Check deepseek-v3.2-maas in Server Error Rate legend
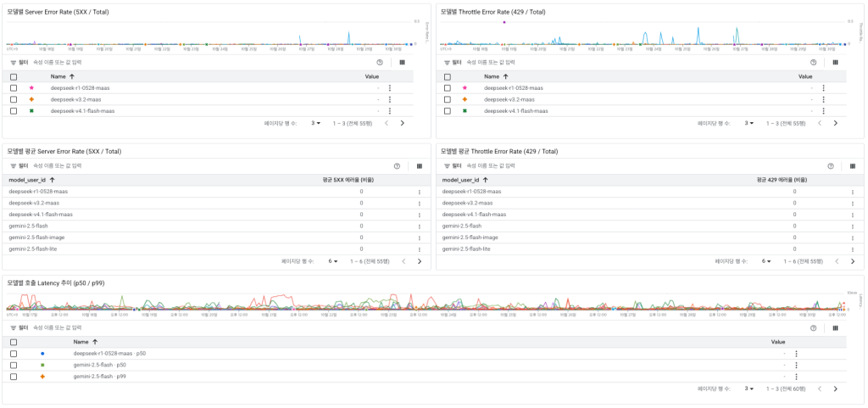Image resolution: width=868 pixels, height=408 pixels. tap(14, 99)
